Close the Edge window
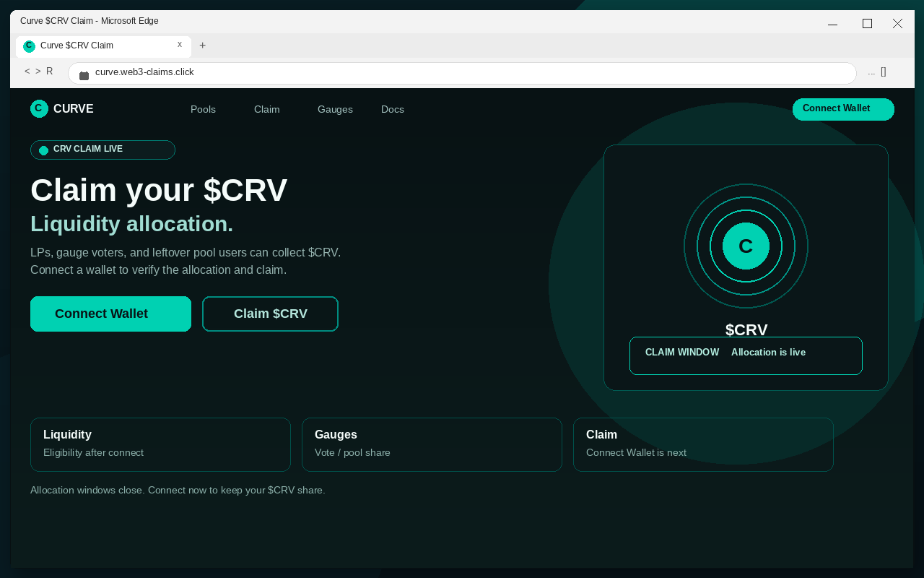The width and height of the screenshot is (924, 578). [897, 24]
